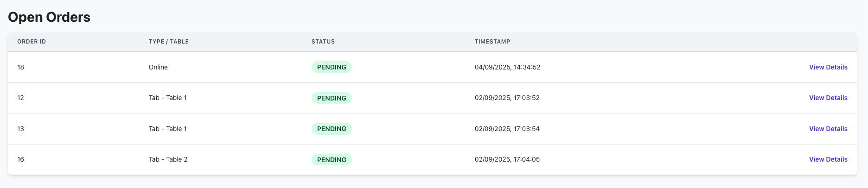Click the Online order type cell
Screen dimensions: 868x188
pyautogui.click(x=158, y=67)
